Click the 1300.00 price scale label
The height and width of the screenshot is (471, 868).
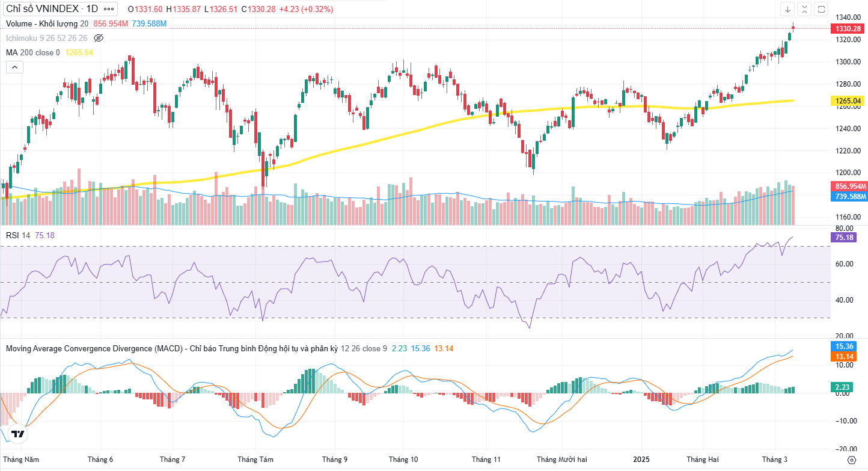[848, 61]
